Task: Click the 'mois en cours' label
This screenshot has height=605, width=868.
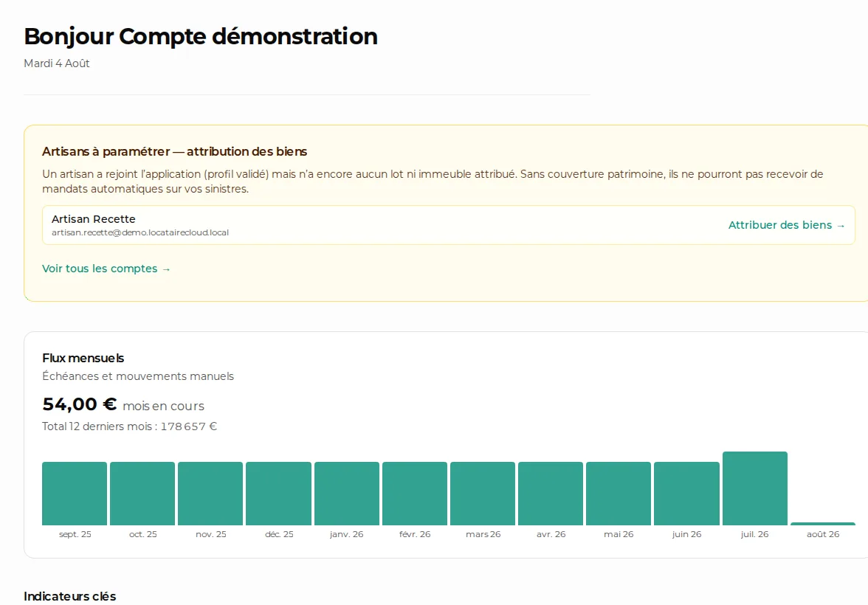Action: (x=163, y=407)
